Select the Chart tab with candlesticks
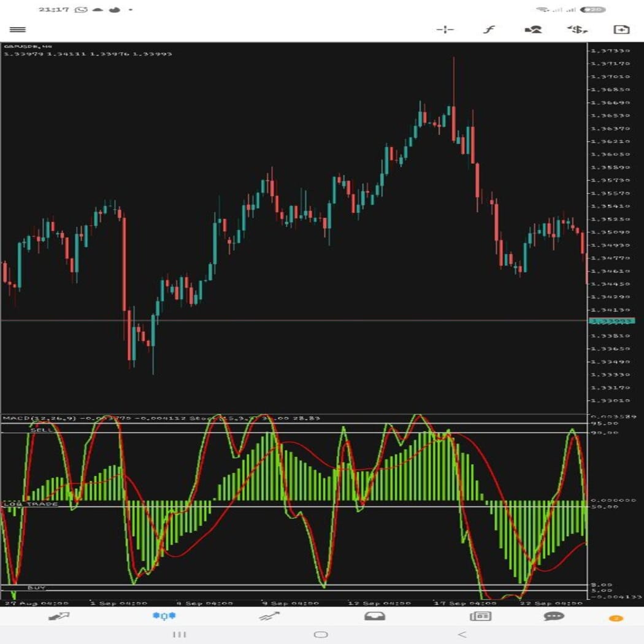This screenshot has height=644, width=644. [x=164, y=616]
